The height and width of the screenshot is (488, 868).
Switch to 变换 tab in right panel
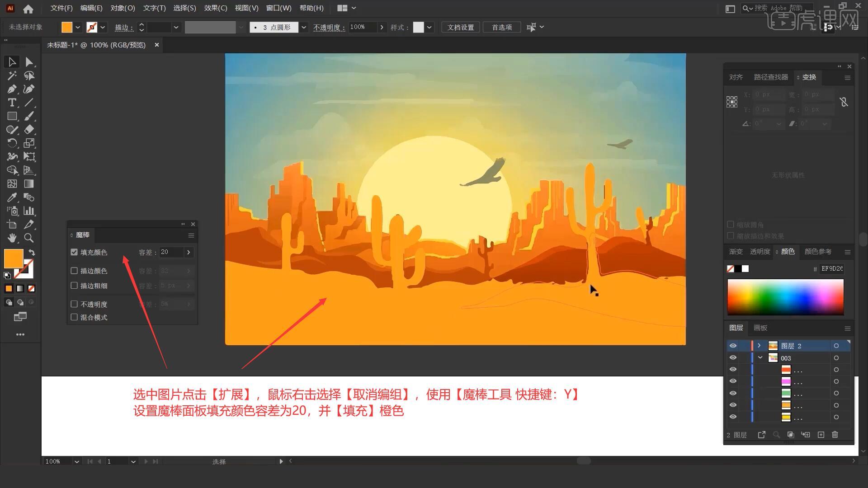[x=808, y=77]
